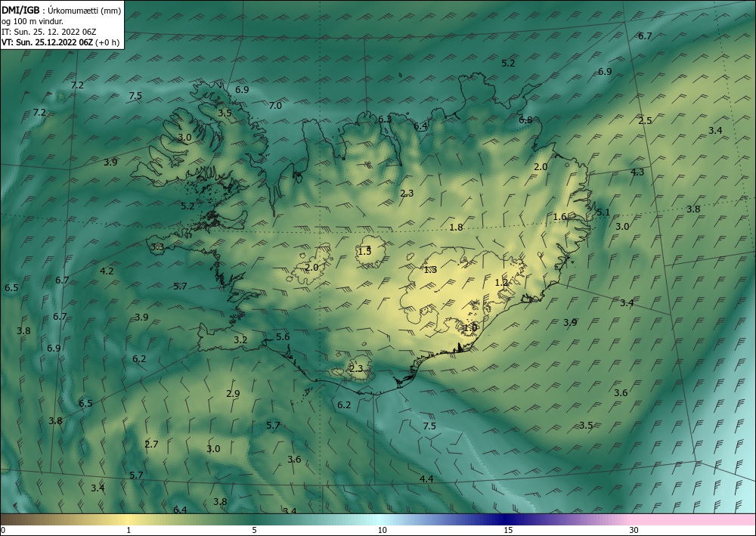Click the 5.1 value off the east coast
Viewport: 756px width, 536px height.
point(603,212)
